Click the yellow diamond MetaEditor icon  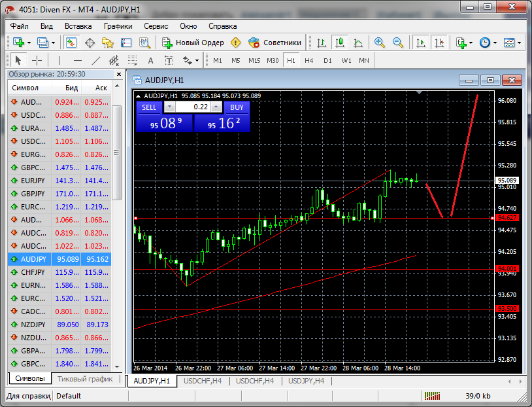[x=235, y=43]
